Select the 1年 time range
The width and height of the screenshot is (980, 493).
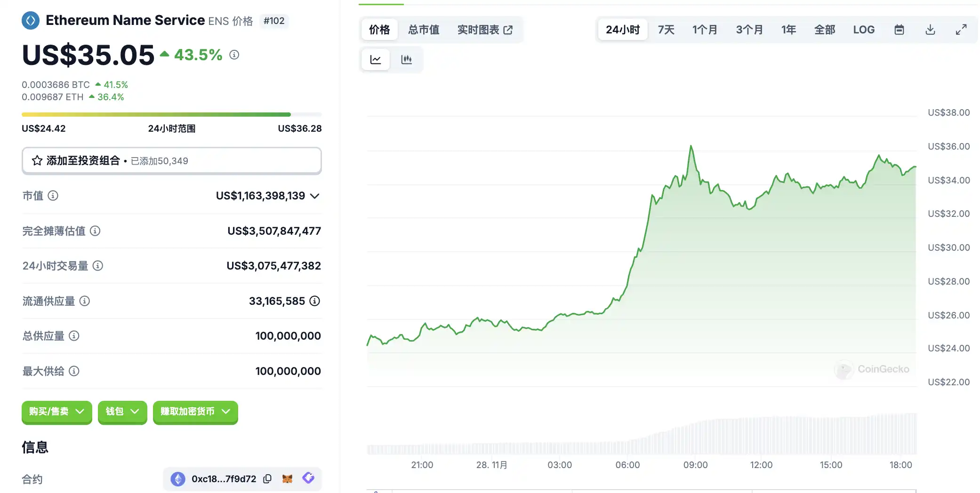[788, 30]
